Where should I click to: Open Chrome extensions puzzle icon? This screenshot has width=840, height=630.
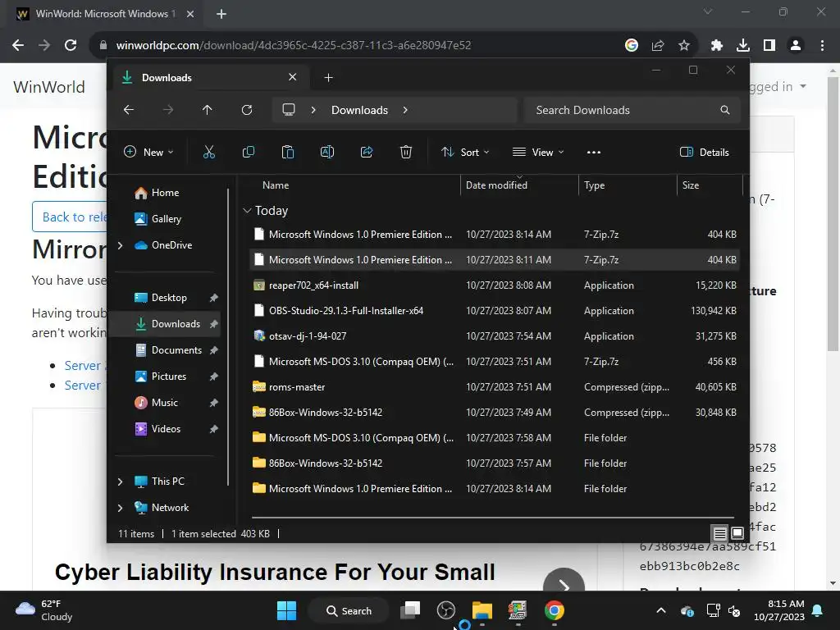pos(717,45)
